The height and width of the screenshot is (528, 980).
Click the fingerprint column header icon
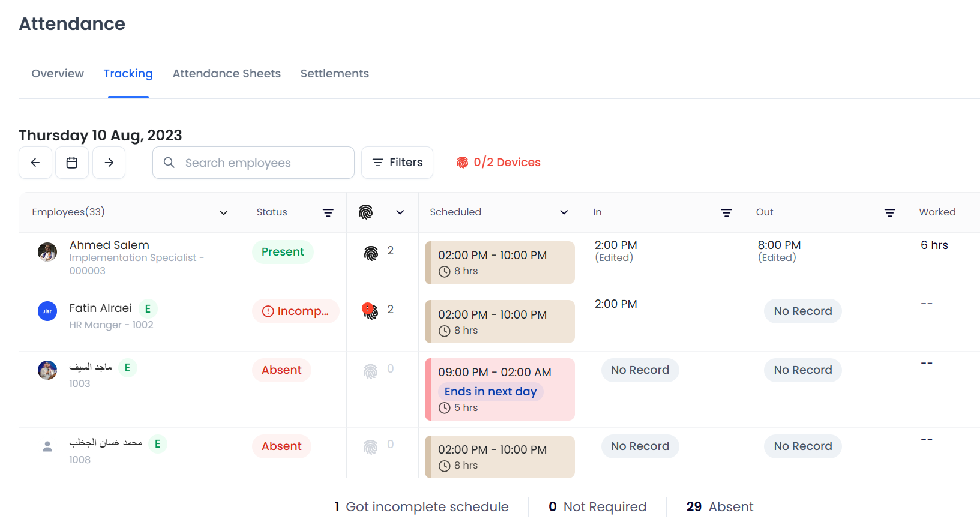click(x=365, y=212)
